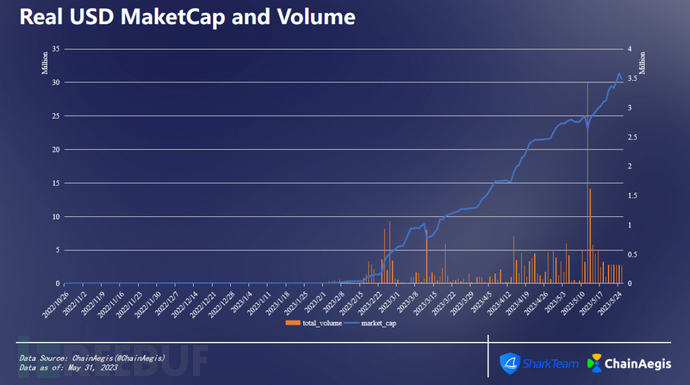Click the 3.5 value on right axis
Screen dimensions: 690x385
pos(633,78)
